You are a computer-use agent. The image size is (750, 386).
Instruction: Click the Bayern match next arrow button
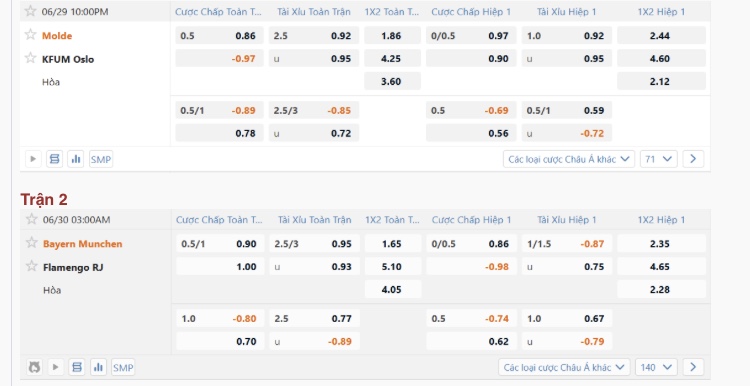pyautogui.click(x=693, y=367)
